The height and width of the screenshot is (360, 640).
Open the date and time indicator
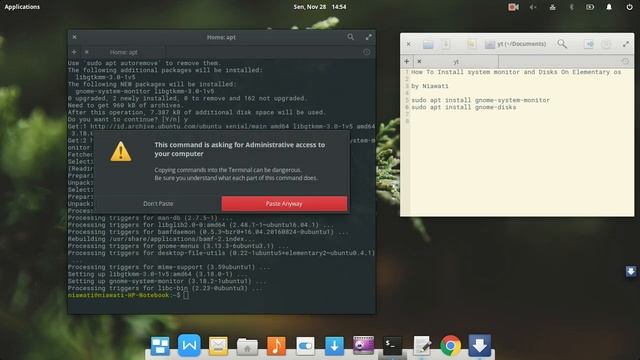tap(320, 7)
